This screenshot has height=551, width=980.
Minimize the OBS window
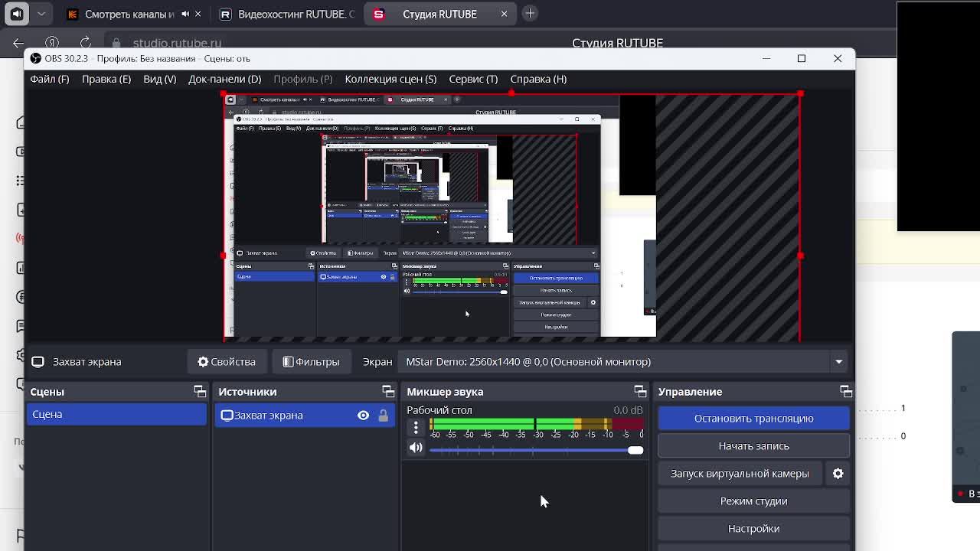tap(766, 58)
